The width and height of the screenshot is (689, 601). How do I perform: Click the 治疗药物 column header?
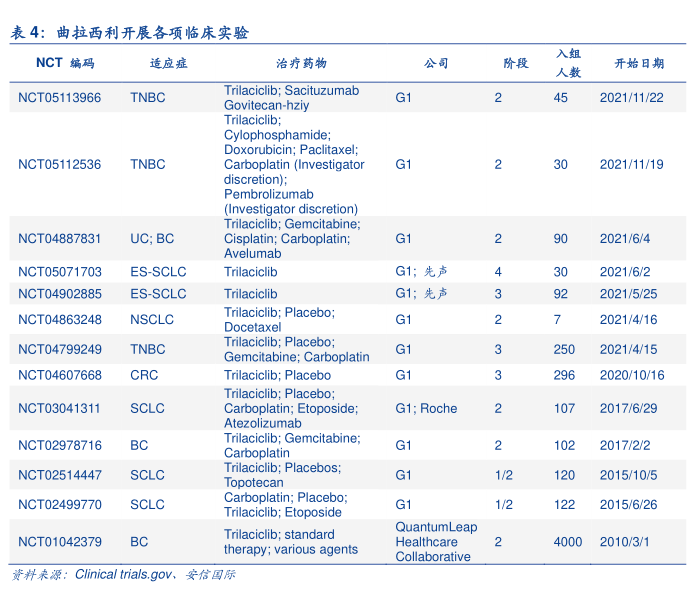pos(301,63)
